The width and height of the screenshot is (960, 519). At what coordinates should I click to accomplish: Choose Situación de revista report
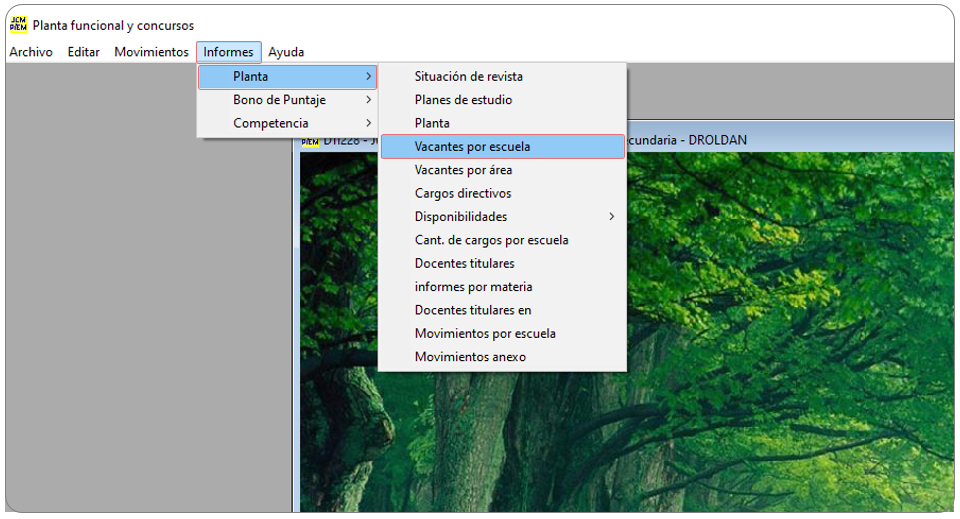503,77
